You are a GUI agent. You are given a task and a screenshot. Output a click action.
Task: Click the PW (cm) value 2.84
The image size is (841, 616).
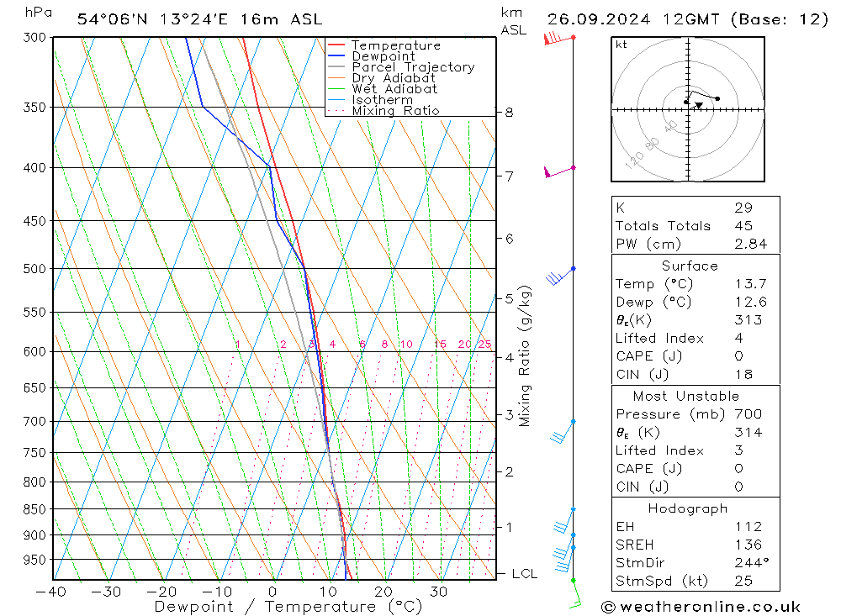[751, 245]
